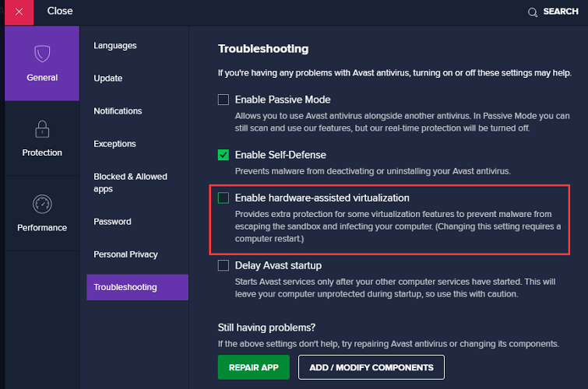
Task: Select Blocked & Allowed apps
Action: pyautogui.click(x=131, y=183)
